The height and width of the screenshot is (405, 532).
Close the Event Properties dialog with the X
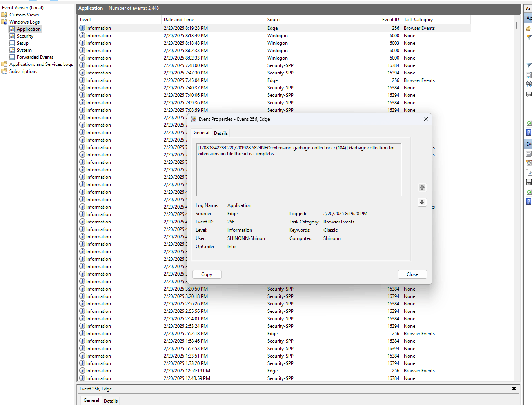(x=426, y=119)
